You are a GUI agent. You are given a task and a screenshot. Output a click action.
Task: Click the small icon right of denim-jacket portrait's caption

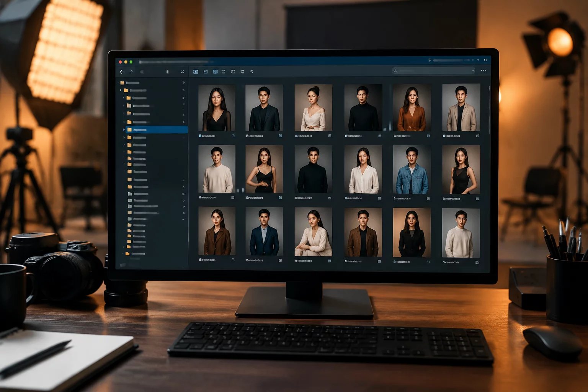428,199
